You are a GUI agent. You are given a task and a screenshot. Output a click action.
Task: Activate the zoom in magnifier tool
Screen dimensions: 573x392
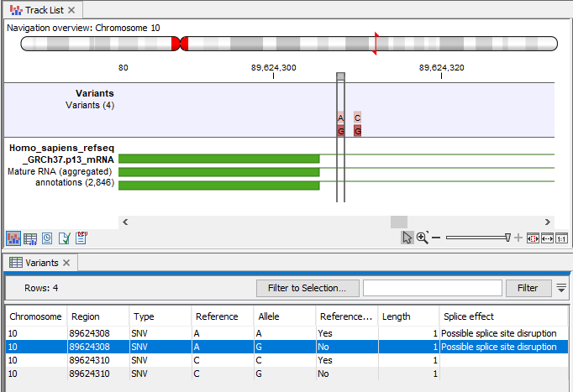[x=422, y=238]
